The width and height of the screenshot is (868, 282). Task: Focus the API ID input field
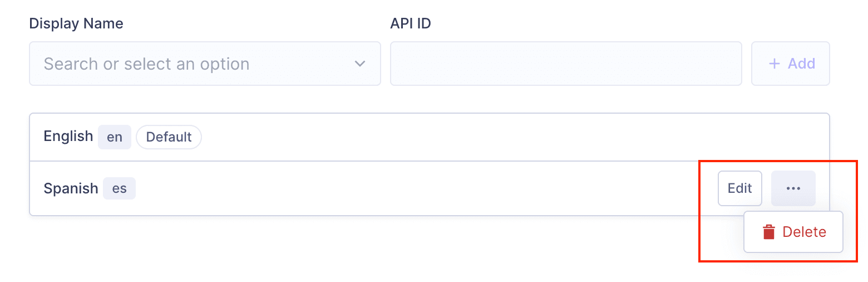[566, 64]
